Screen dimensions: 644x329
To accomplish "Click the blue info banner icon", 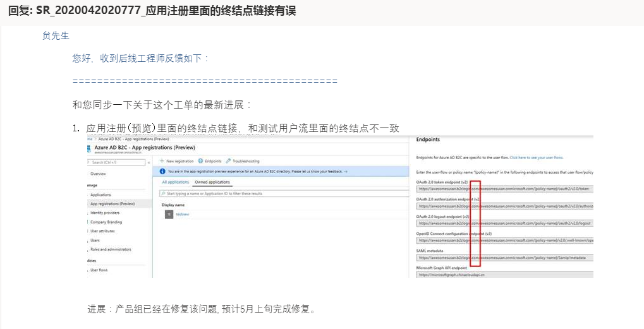I will pos(162,172).
